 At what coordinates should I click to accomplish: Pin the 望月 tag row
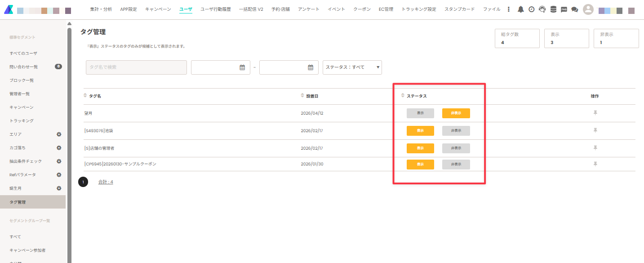595,113
